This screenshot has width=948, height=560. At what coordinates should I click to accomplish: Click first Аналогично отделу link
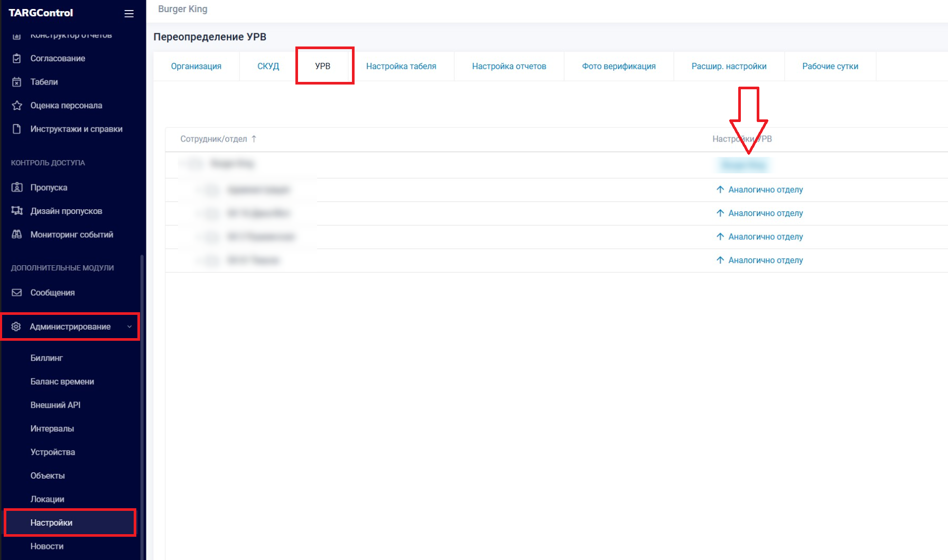[x=765, y=190]
